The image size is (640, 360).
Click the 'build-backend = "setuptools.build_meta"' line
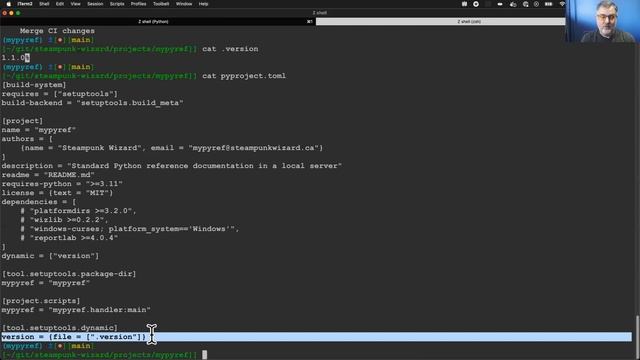pos(93,103)
